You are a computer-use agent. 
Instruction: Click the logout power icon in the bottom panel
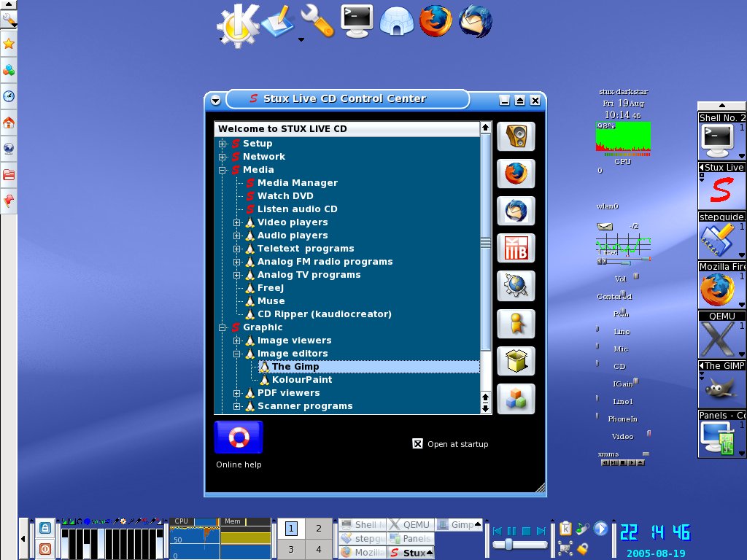tap(45, 548)
